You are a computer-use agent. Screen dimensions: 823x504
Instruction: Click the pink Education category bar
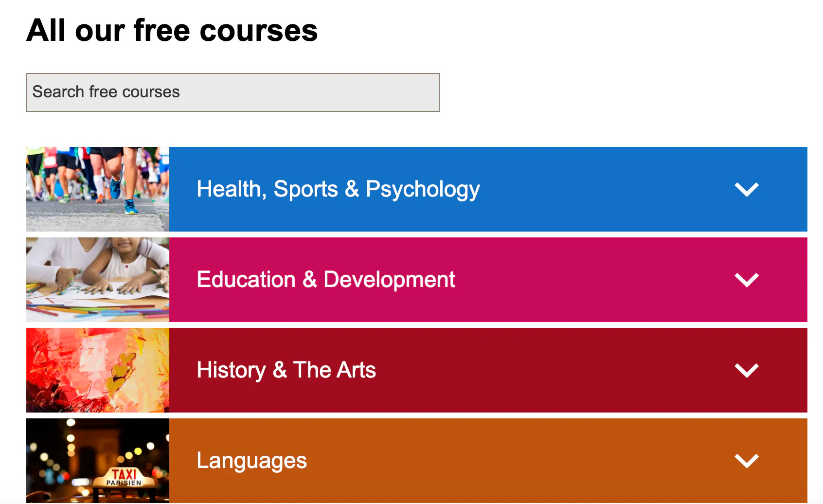[488, 280]
